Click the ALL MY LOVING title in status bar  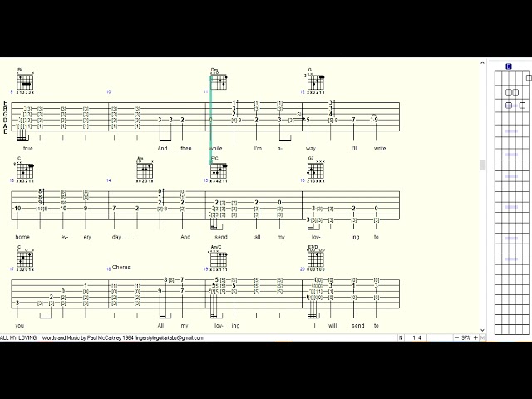point(18,338)
